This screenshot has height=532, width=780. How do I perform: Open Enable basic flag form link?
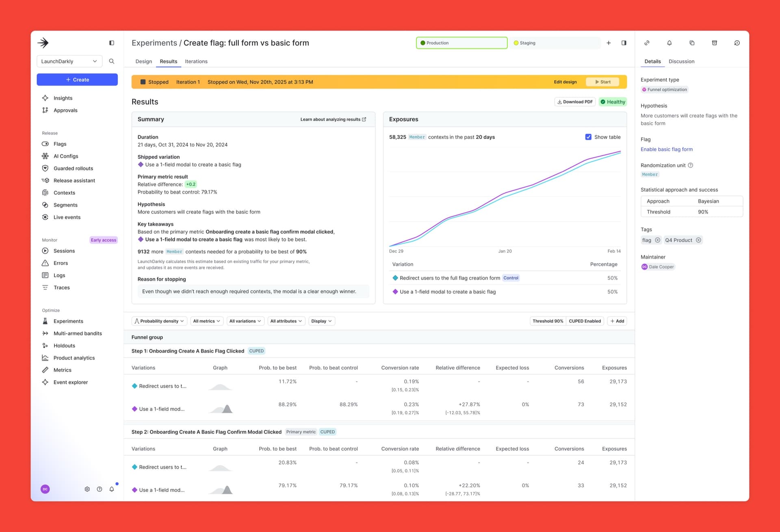(667, 149)
